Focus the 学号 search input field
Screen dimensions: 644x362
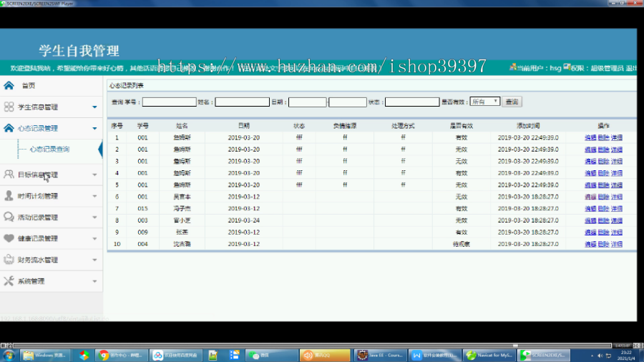(169, 102)
